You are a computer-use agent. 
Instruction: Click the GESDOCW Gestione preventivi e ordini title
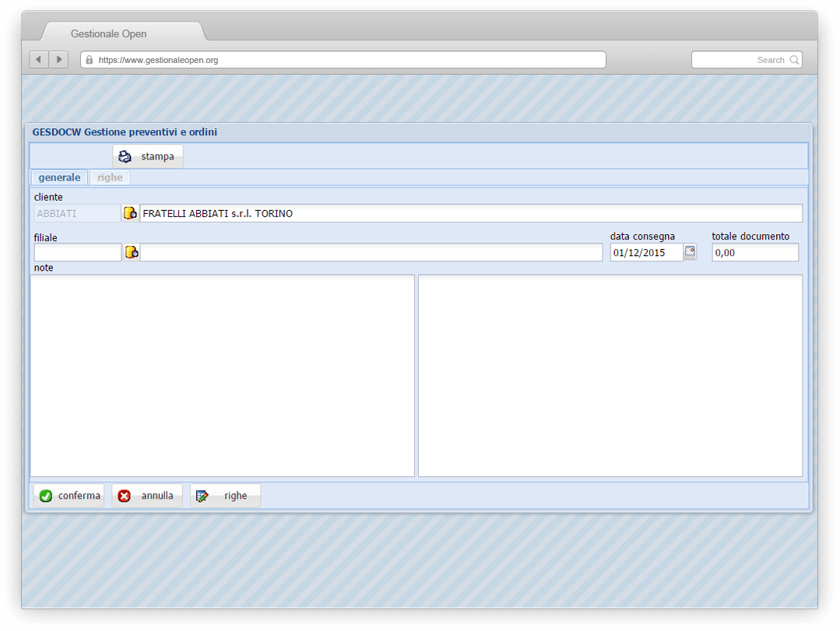click(x=125, y=131)
